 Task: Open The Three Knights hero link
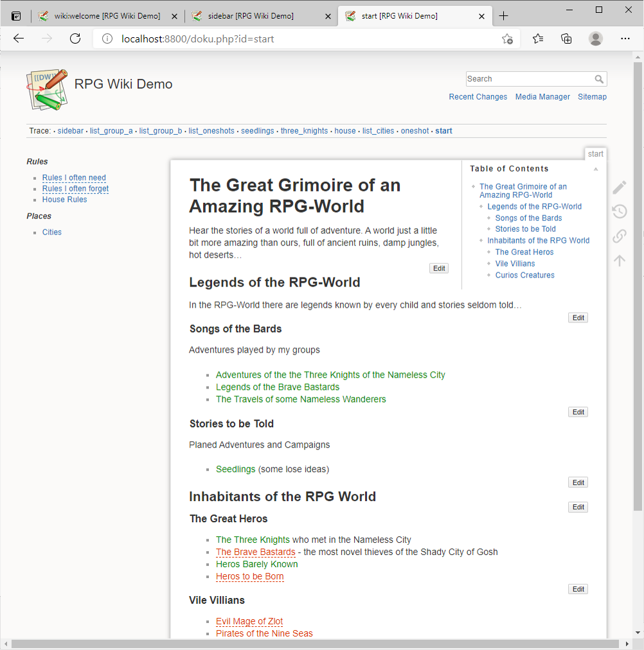tap(253, 540)
